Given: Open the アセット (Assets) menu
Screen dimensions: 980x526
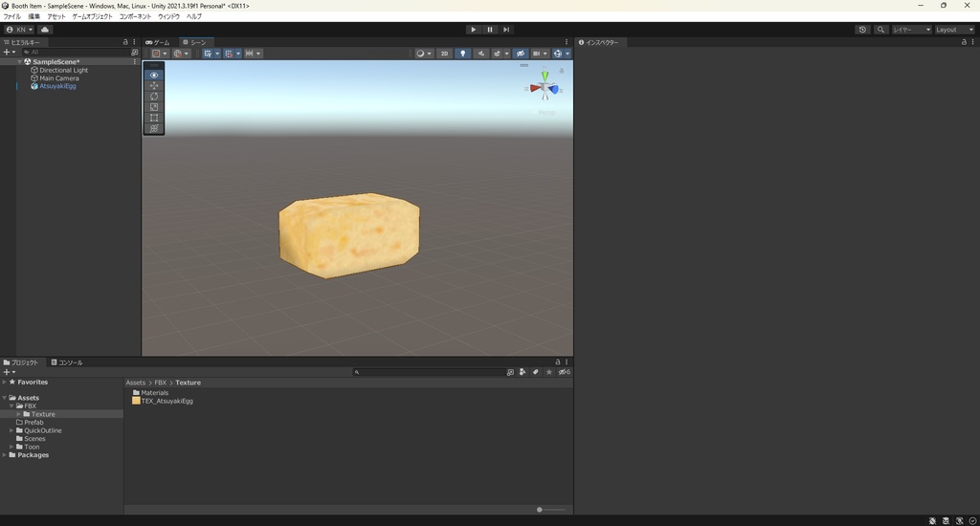Looking at the screenshot, I should tap(56, 17).
